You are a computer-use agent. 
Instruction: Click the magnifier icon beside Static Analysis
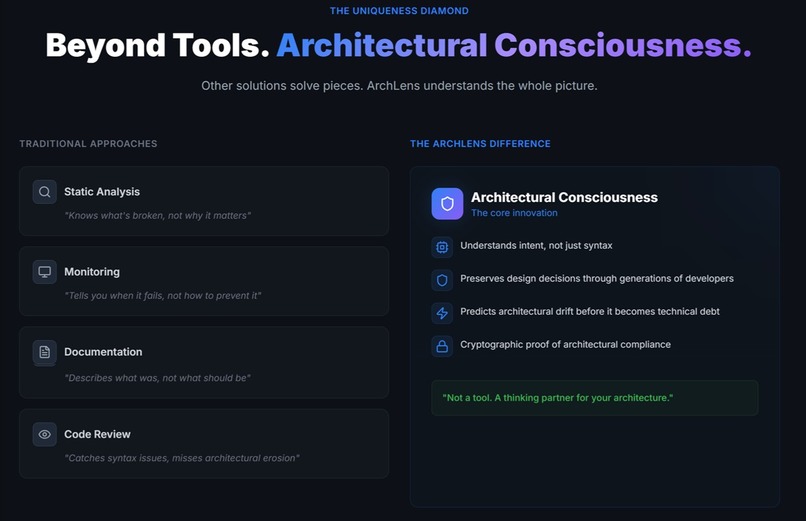tap(45, 192)
